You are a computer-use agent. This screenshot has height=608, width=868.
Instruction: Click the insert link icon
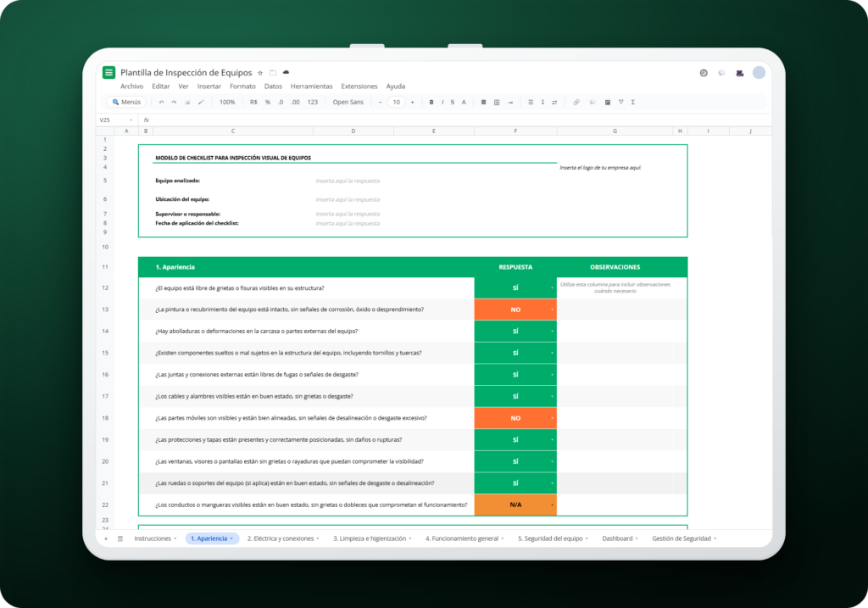pos(576,102)
